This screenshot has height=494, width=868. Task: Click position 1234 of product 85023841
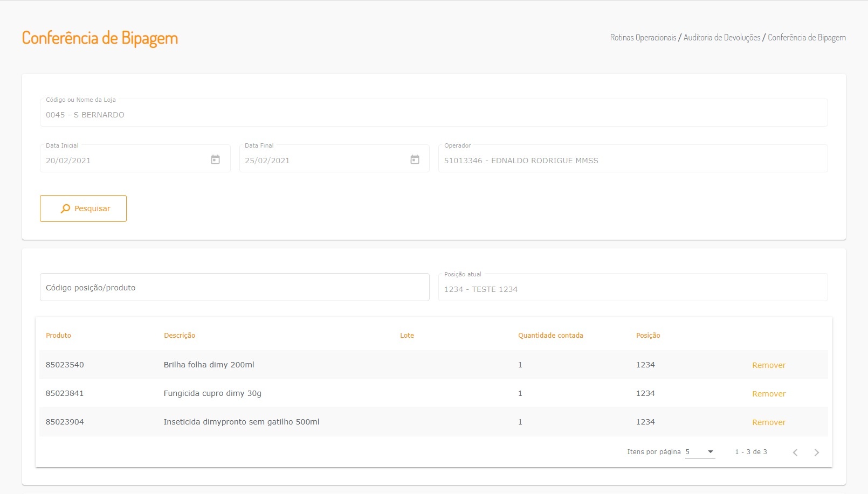pyautogui.click(x=645, y=393)
